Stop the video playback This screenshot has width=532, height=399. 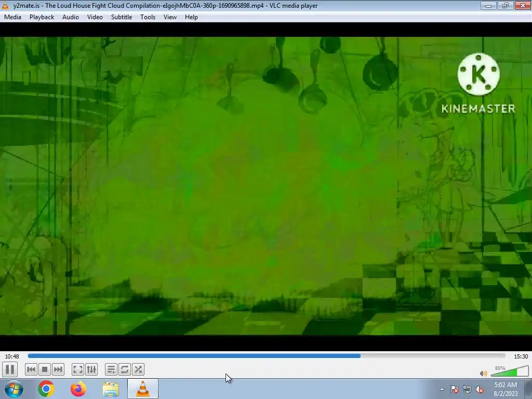45,369
